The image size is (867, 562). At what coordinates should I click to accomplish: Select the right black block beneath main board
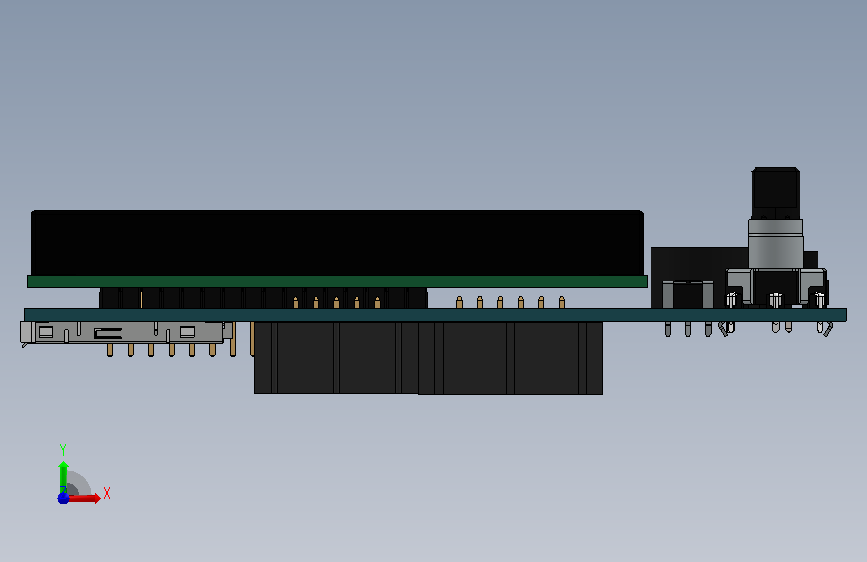pos(510,358)
